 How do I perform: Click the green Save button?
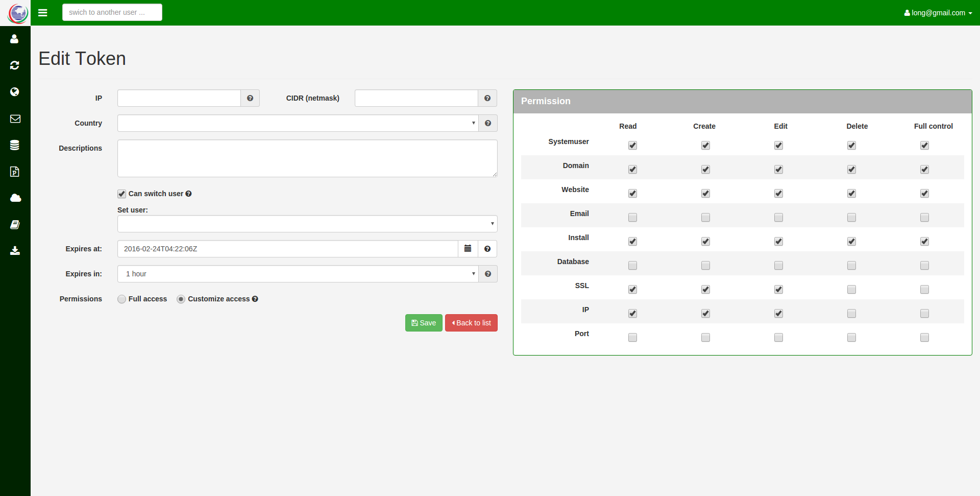click(x=423, y=323)
